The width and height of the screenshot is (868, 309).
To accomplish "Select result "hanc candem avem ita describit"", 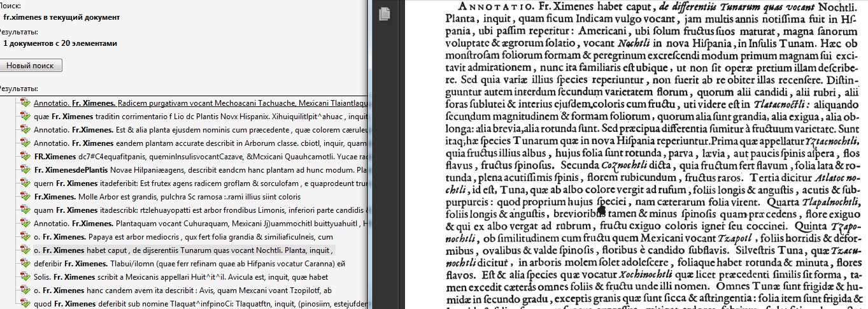I will pos(191,291).
